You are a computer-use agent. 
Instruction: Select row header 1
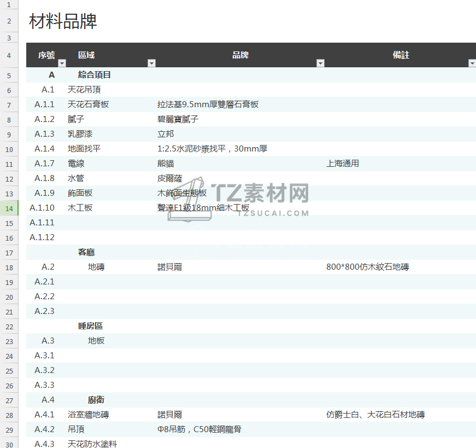pyautogui.click(x=9, y=4)
